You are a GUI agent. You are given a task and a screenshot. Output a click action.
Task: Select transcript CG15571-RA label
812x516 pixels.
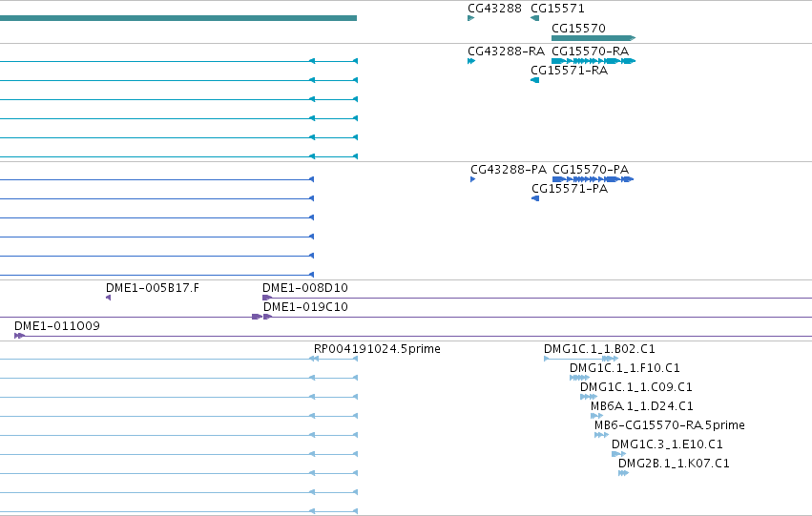(569, 71)
